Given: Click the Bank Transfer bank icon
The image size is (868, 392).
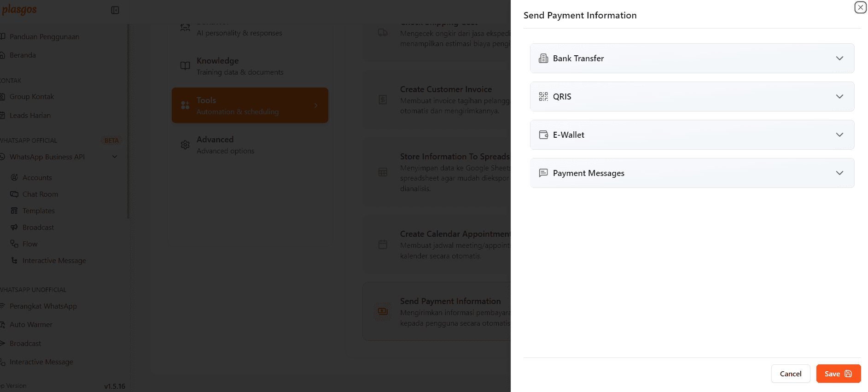Looking at the screenshot, I should click(x=543, y=59).
